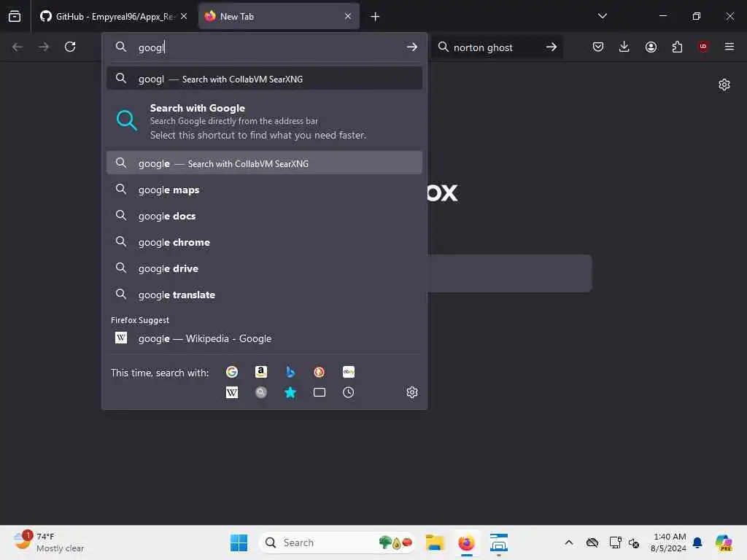Open the Extensions panel
747x560 pixels.
tap(677, 47)
